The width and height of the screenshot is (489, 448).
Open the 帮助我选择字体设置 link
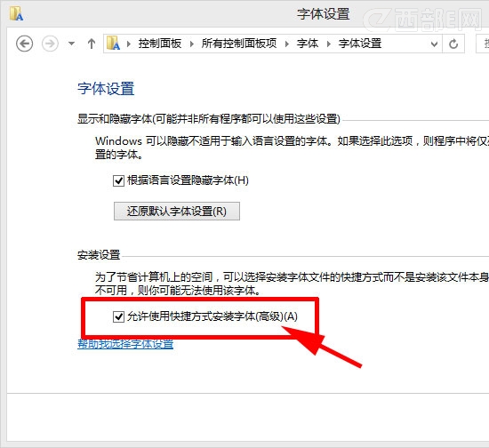125,344
